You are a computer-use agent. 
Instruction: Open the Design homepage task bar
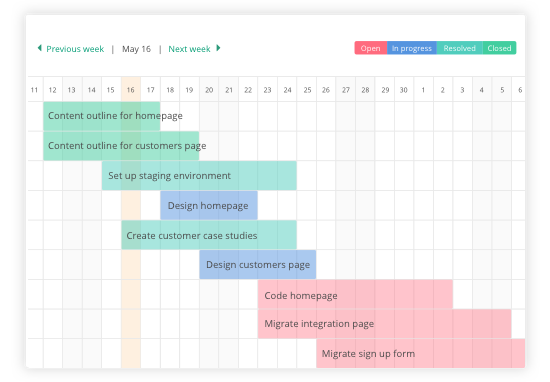209,206
